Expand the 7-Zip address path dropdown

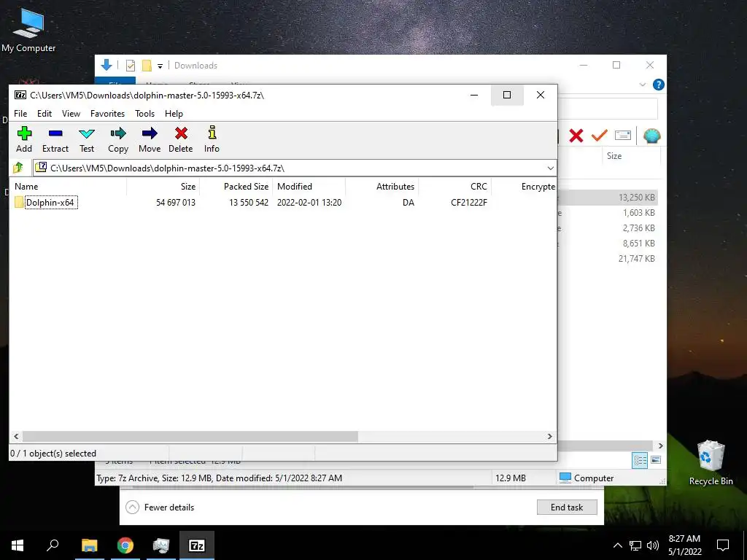click(x=550, y=168)
